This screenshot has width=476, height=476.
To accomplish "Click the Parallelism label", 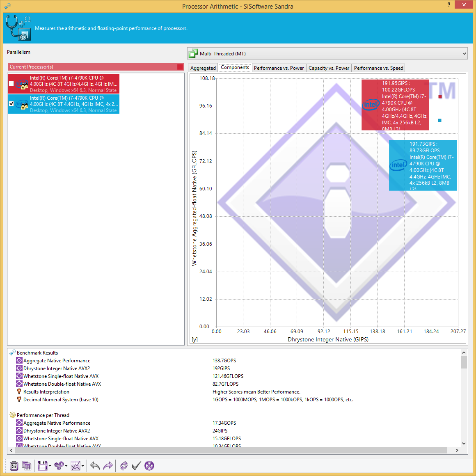I will click(18, 52).
